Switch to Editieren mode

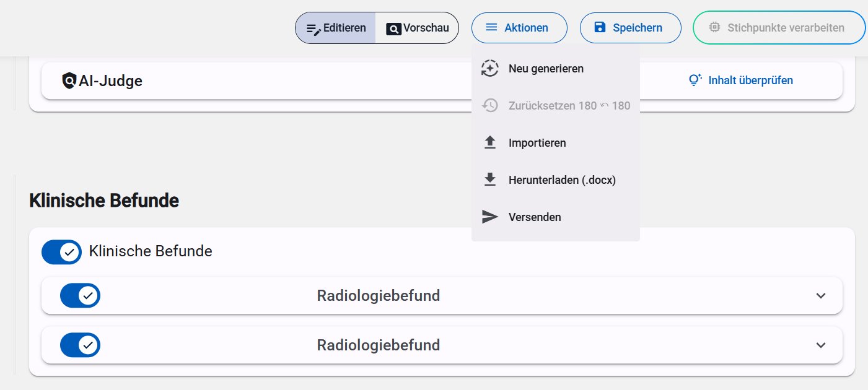[336, 28]
